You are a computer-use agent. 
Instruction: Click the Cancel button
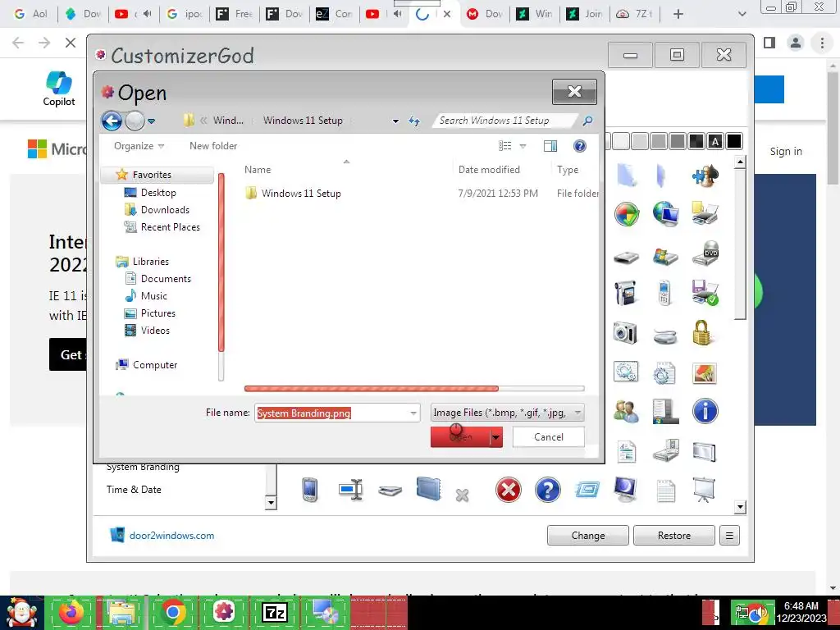coord(549,437)
